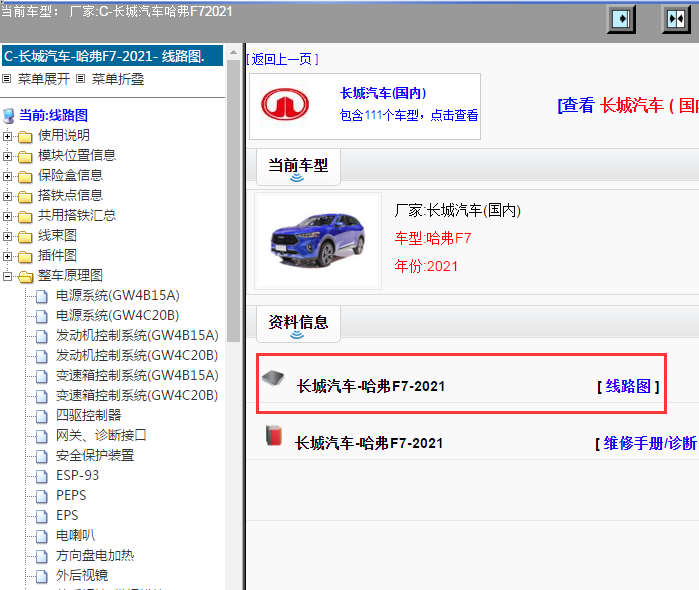Screen dimensions: 699x590
Task: Open 网关、诊断接口 diagram
Action: [101, 435]
